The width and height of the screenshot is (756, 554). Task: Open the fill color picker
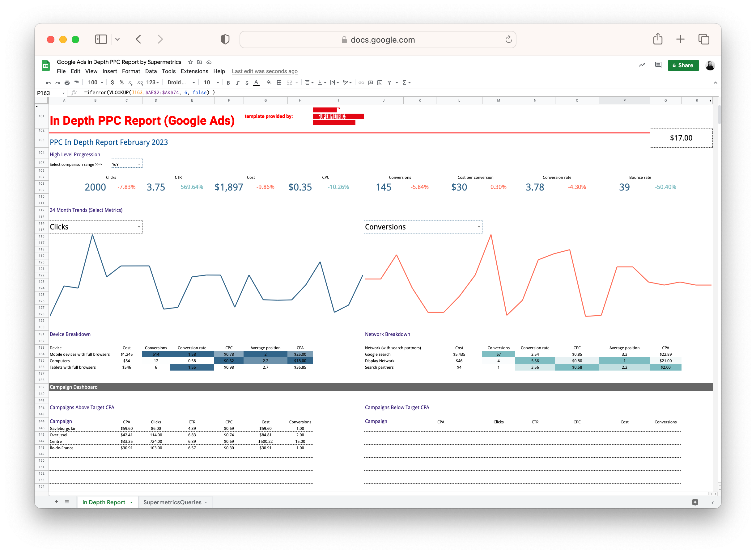269,82
